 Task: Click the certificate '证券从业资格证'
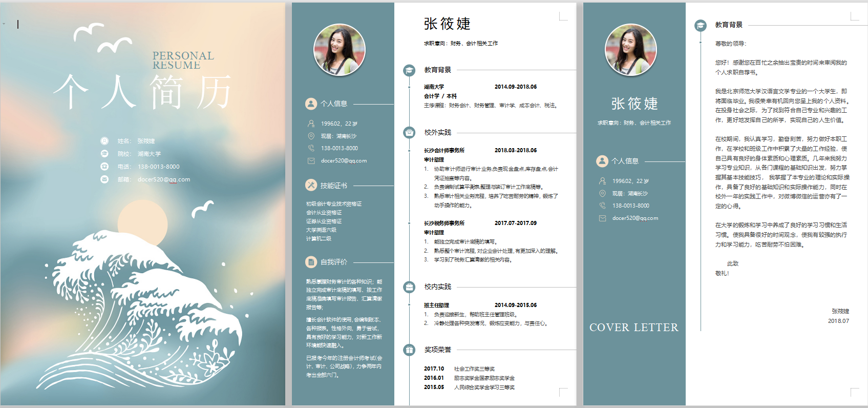(x=324, y=221)
